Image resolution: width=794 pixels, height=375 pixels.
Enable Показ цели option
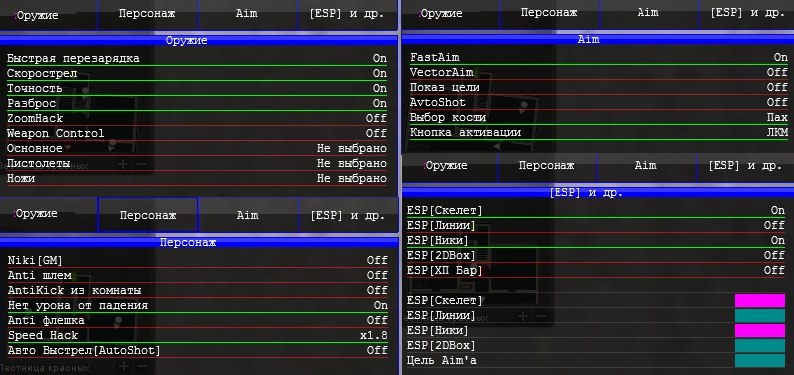tap(599, 88)
